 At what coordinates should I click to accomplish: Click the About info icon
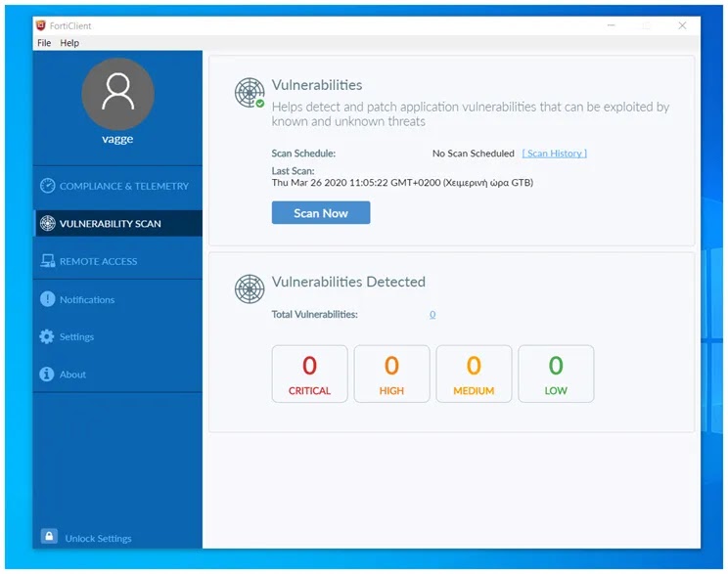tap(47, 374)
